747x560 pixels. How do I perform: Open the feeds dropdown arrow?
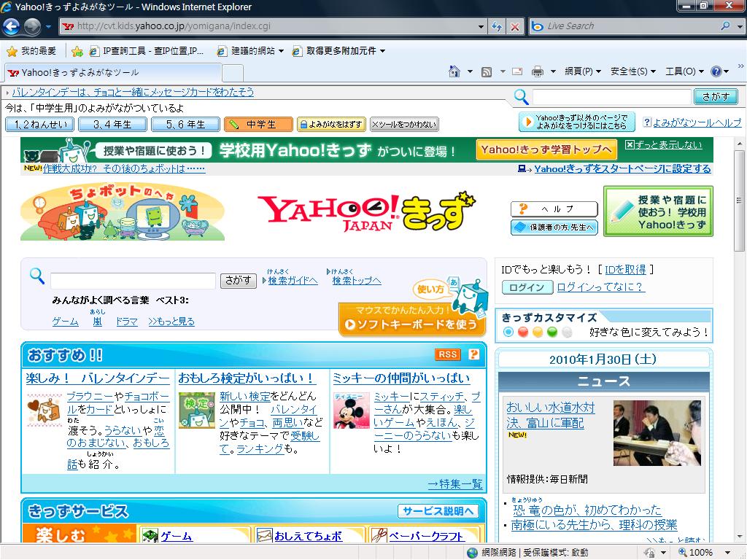(x=502, y=72)
